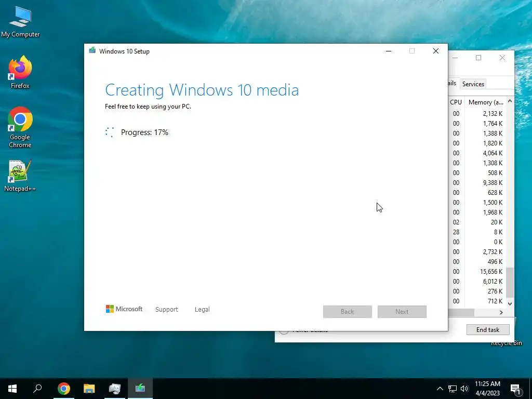Click End task in Task Manager
This screenshot has height=399, width=532.
click(488, 330)
